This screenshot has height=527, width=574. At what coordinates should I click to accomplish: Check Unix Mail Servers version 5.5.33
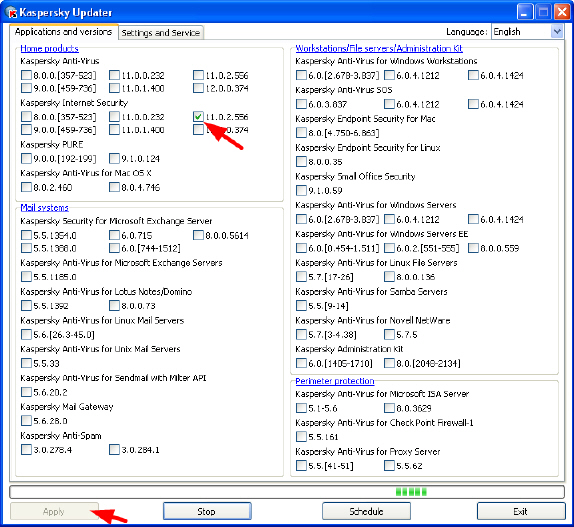pyautogui.click(x=26, y=363)
